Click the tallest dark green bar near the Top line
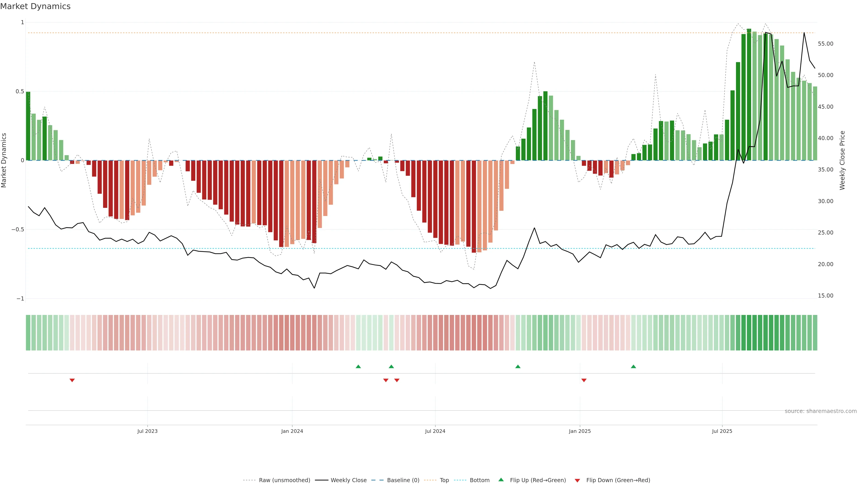 point(749,94)
